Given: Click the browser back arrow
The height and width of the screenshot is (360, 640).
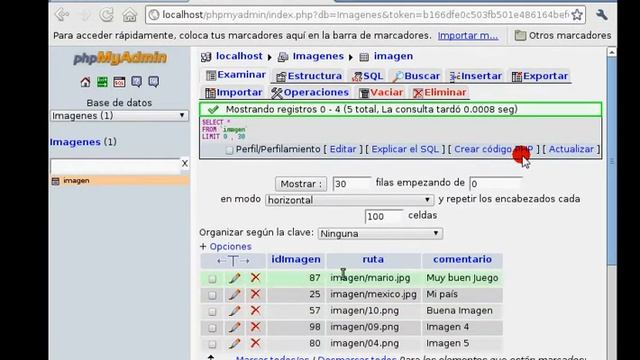Looking at the screenshot, I should pos(62,15).
